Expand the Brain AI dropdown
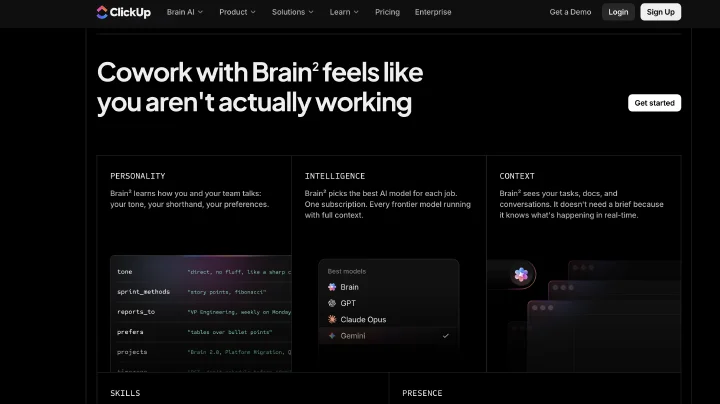This screenshot has width=720, height=404. [185, 12]
